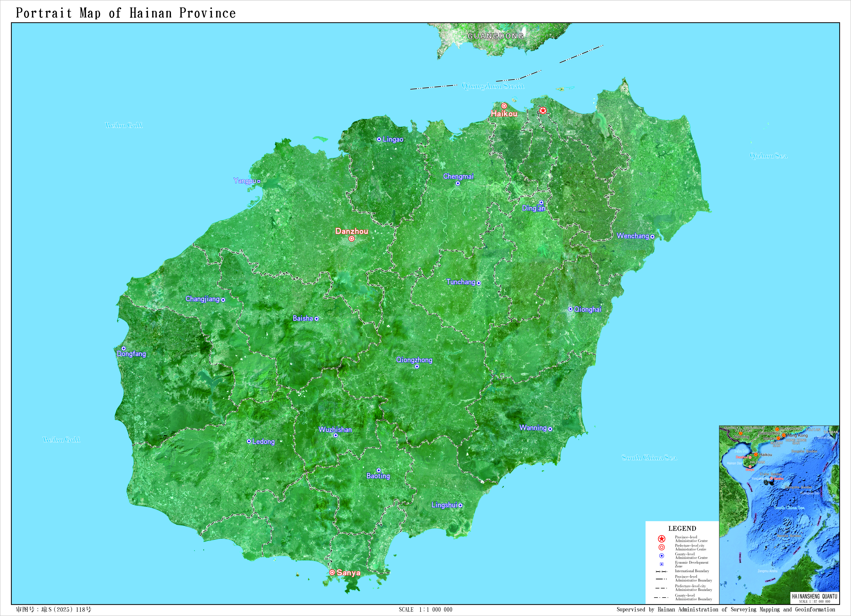The width and height of the screenshot is (851, 616).
Task: Click the GUANGDONG province label
Action: 495,36
